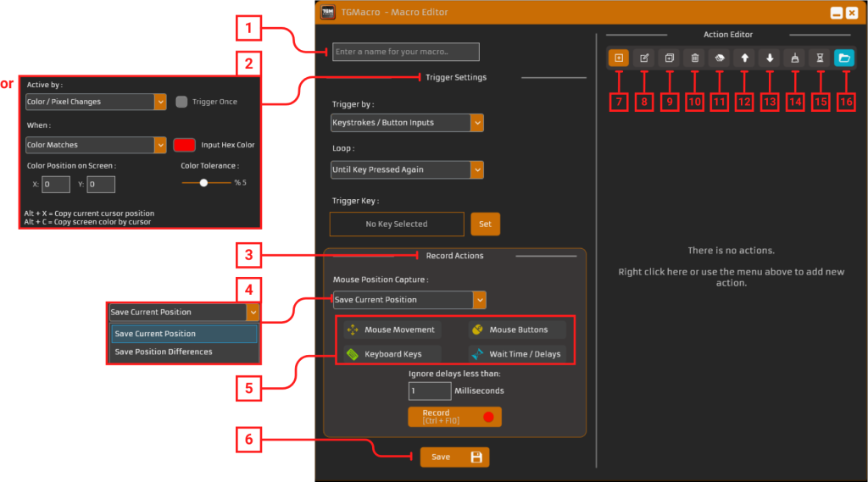868x482 pixels.
Task: Expand the Loop dropdown
Action: coord(407,169)
